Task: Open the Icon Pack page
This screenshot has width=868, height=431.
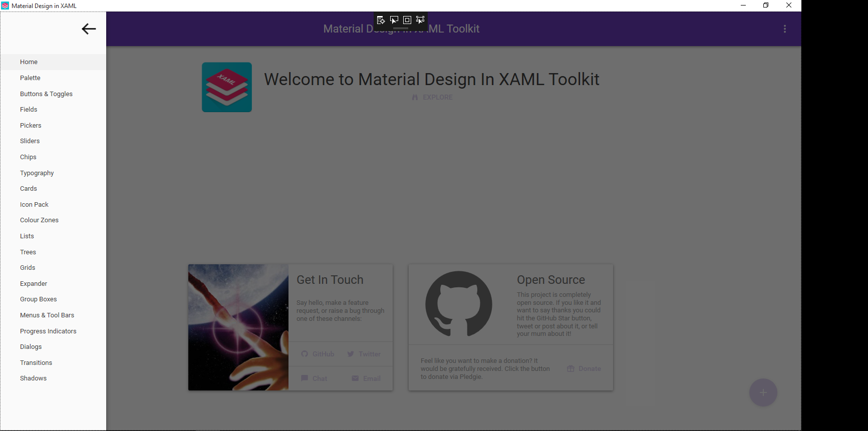Action: coord(53,204)
